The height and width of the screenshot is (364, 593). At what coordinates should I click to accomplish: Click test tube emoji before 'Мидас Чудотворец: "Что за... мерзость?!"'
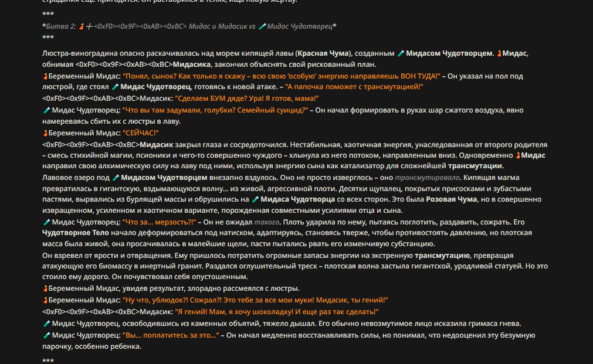(47, 222)
